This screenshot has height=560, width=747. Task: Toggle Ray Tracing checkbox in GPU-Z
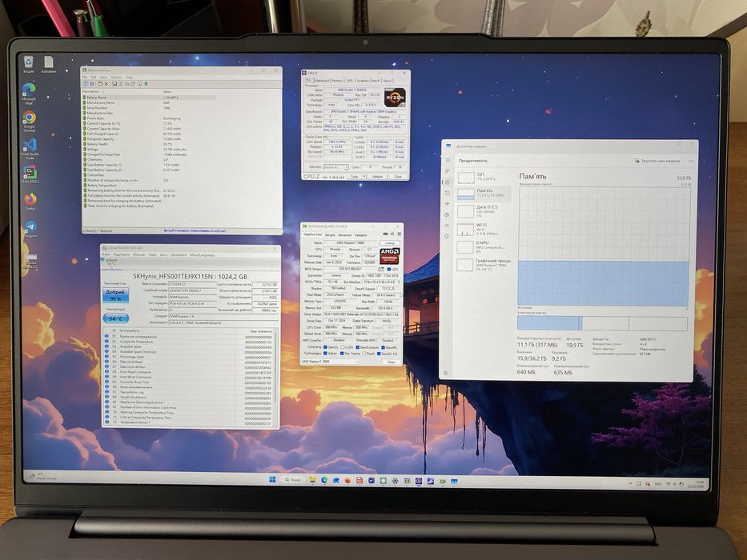coord(342,354)
